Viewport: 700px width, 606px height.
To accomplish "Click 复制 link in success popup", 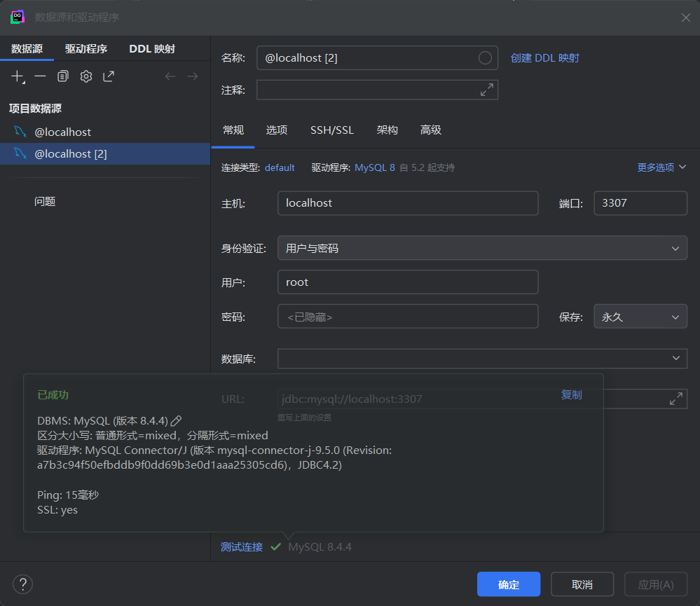I will (x=572, y=394).
